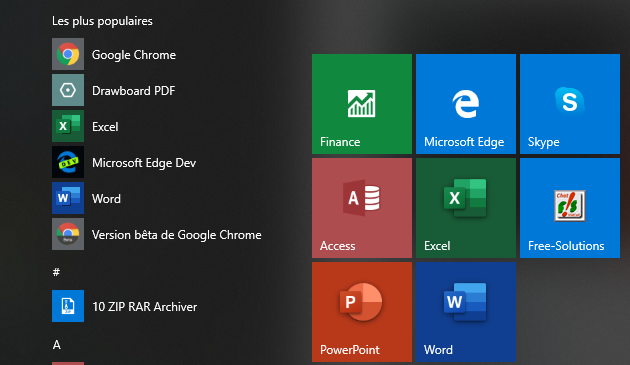Click the 'Drawboard PDF' label text

[x=133, y=91]
